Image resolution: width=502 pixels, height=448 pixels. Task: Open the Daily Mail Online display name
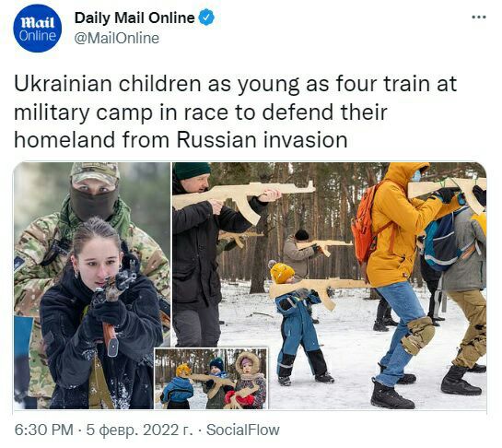134,18
